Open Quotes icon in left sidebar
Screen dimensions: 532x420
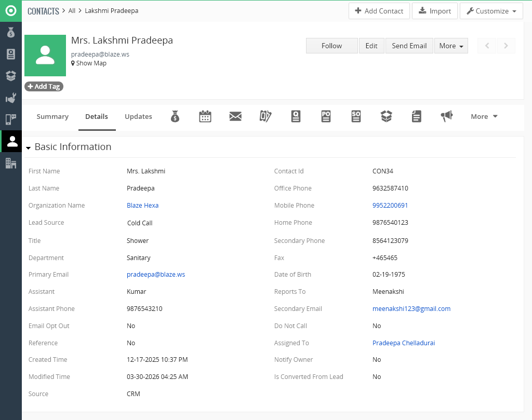[11, 54]
